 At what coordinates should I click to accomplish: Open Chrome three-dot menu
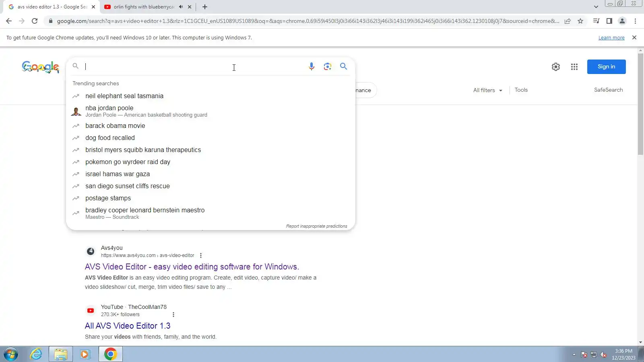[635, 21]
